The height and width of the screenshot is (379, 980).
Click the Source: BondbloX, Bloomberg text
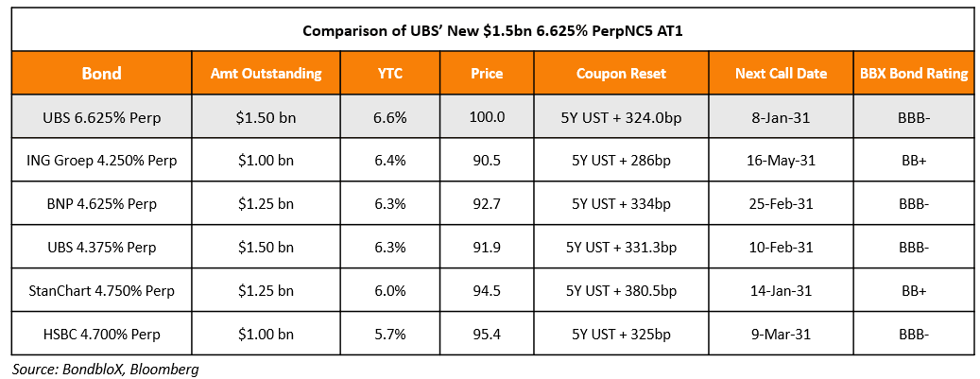[x=106, y=369]
